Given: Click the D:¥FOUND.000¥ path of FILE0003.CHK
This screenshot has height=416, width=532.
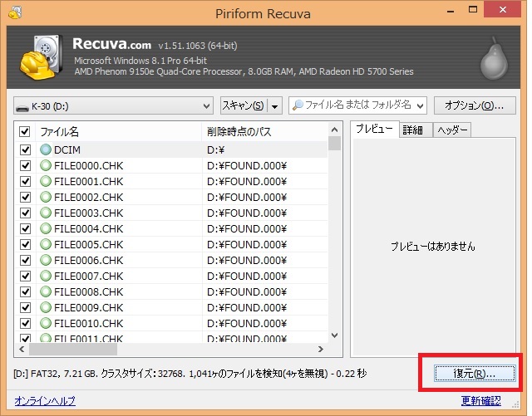Looking at the screenshot, I should (247, 213).
